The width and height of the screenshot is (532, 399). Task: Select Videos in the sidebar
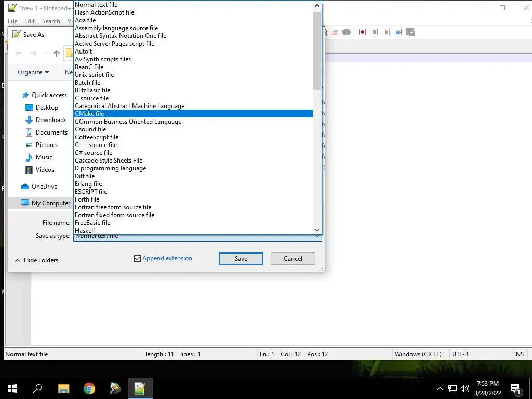pyautogui.click(x=39, y=170)
